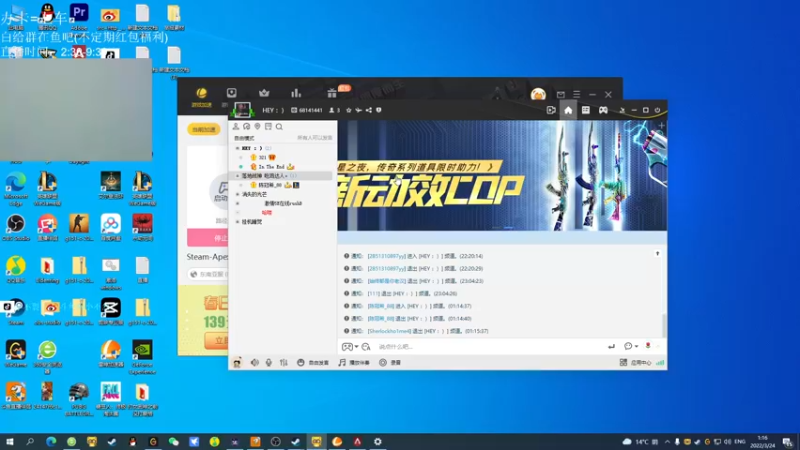The width and height of the screenshot is (800, 450).
Task: Open the game acceleration tab in rear window
Action: (202, 96)
